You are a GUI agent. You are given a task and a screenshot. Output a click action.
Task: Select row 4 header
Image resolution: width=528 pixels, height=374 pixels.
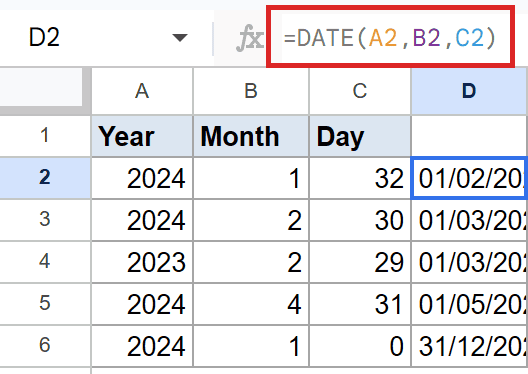pos(45,262)
